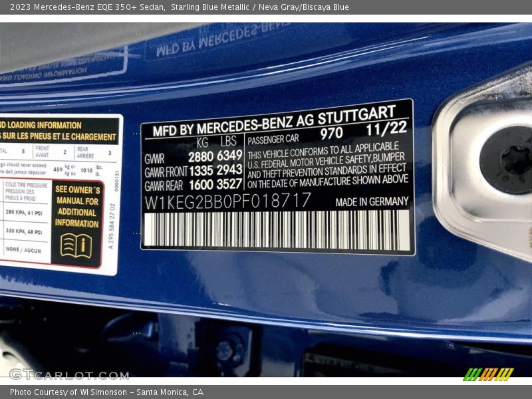Click '330 KPA, 48 PSI' tire pressure
Viewport: 532px width, 399px height.
[x=24, y=231]
